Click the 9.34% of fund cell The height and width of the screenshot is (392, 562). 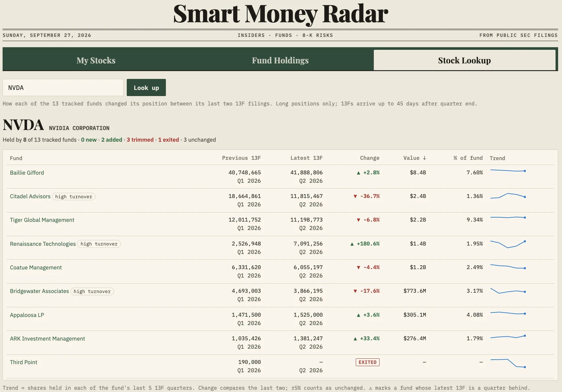[x=475, y=220]
